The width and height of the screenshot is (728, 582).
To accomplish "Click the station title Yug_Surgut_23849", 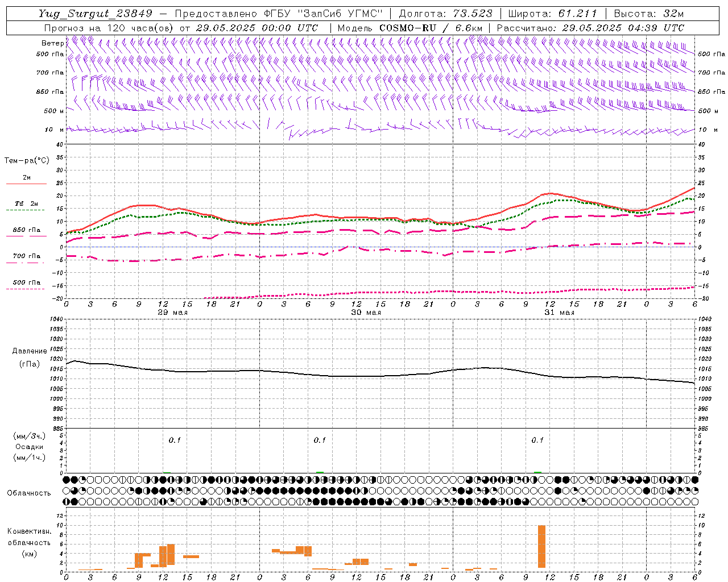I will click(x=96, y=14).
